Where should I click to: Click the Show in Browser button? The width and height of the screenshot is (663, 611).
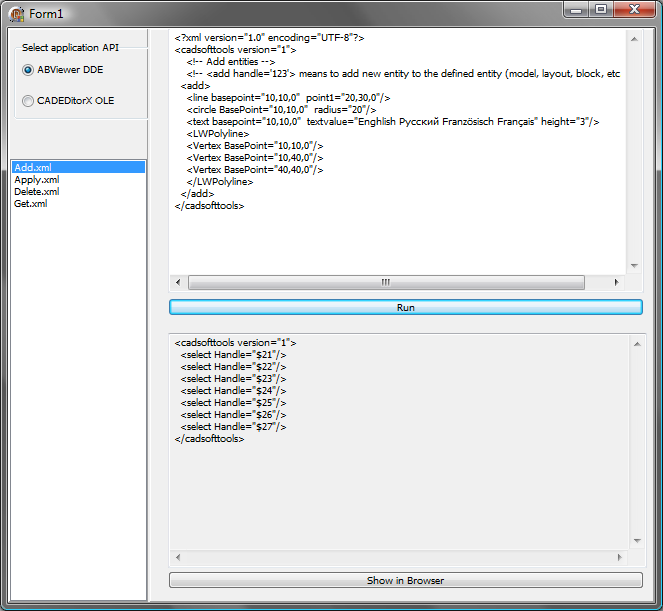[405, 580]
